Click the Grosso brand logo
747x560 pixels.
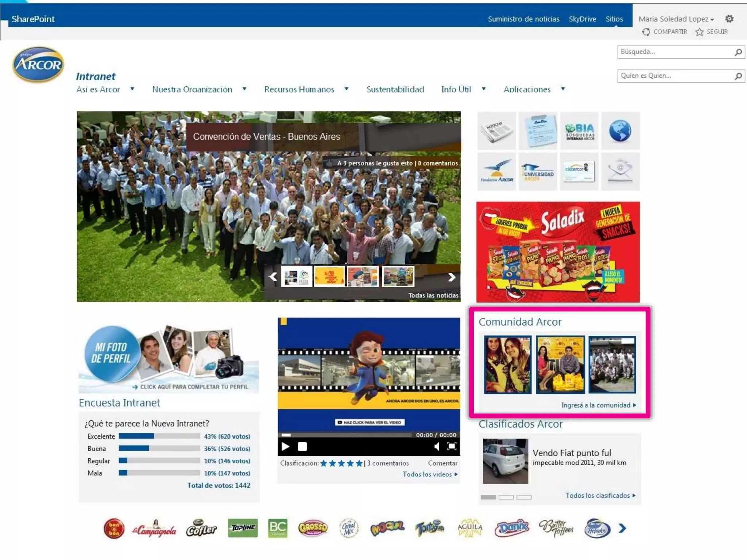313,528
